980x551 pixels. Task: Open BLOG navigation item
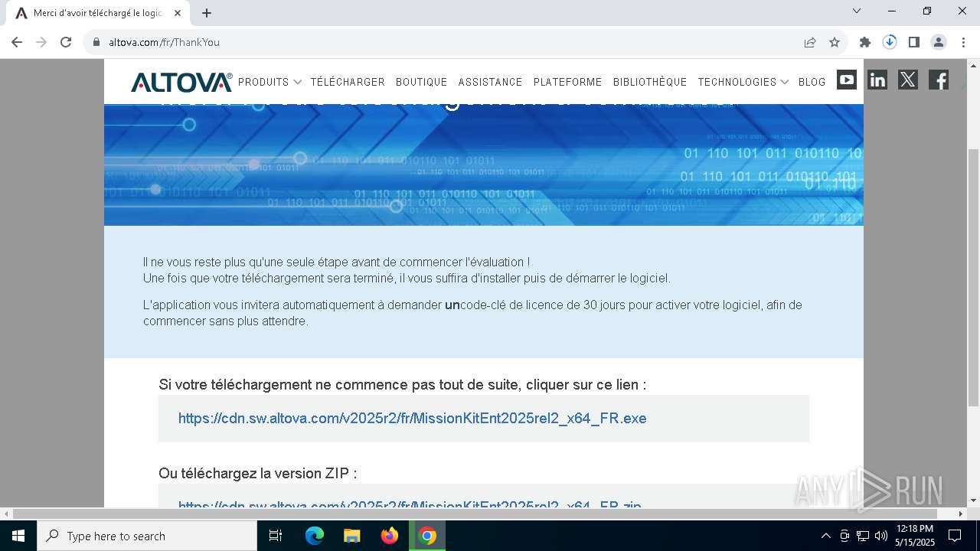click(812, 82)
